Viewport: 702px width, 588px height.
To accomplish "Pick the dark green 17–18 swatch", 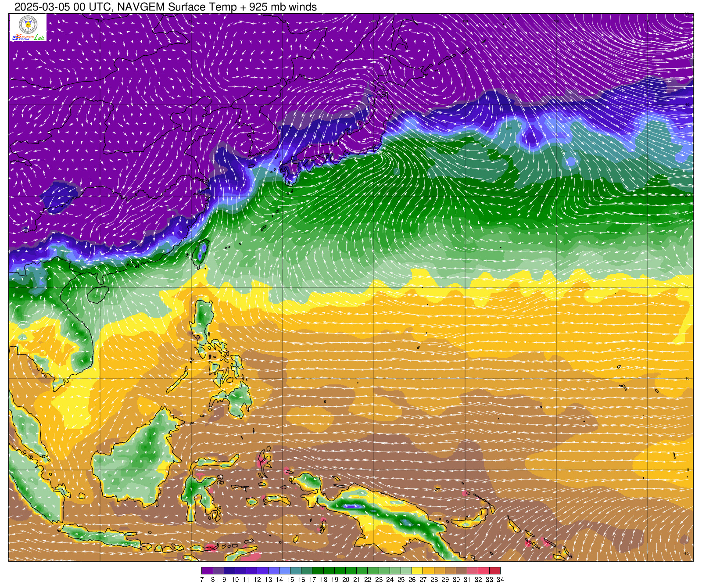I will click(x=318, y=571).
